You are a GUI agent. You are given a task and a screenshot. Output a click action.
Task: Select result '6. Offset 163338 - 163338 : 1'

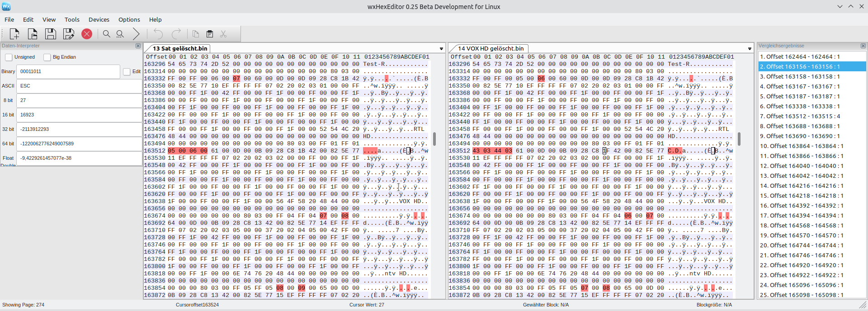pyautogui.click(x=812, y=106)
